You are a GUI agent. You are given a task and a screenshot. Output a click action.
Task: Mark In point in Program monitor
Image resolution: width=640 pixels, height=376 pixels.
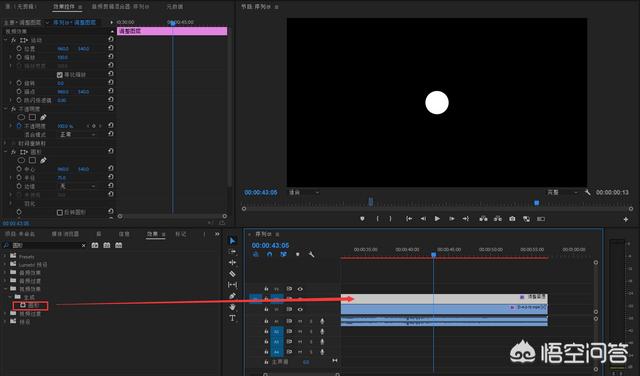click(378, 219)
